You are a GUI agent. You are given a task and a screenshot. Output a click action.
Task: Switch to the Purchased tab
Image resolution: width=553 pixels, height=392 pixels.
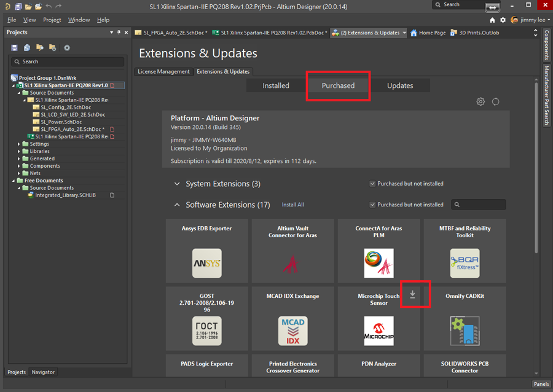(x=338, y=85)
